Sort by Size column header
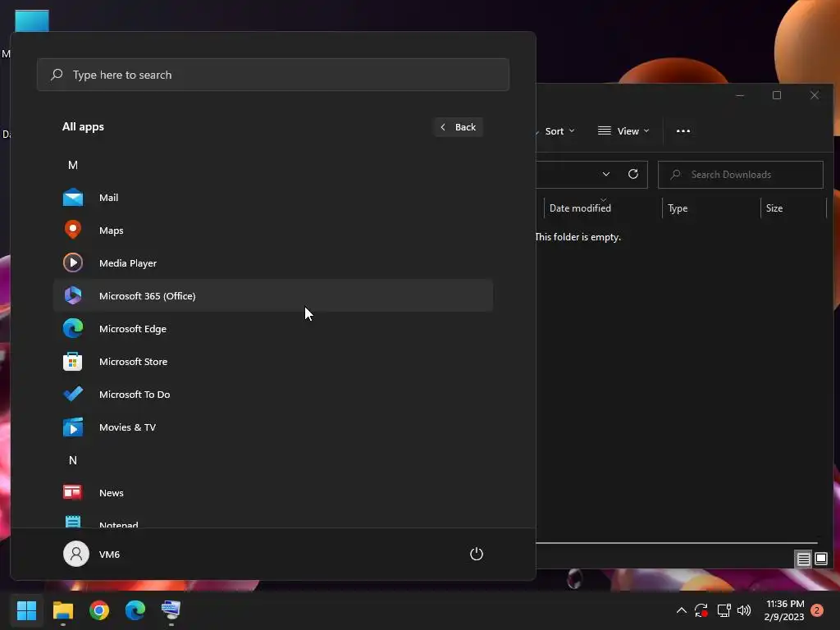Screen dimensions: 840x630 (793, 208)
